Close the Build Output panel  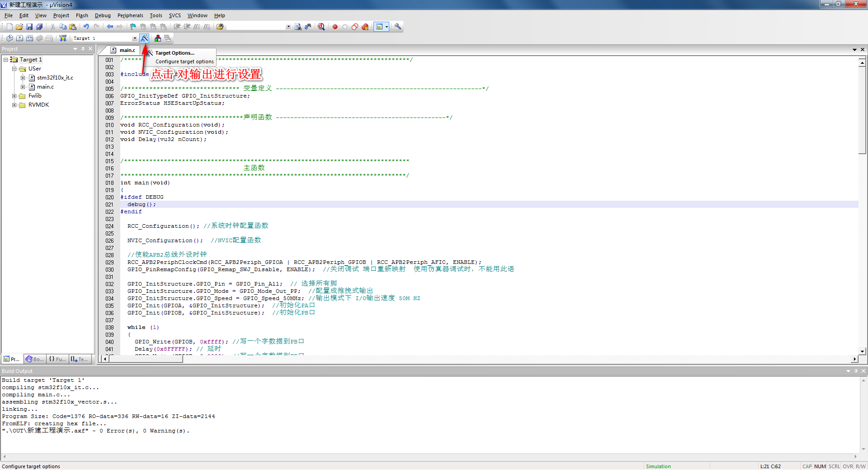863,371
